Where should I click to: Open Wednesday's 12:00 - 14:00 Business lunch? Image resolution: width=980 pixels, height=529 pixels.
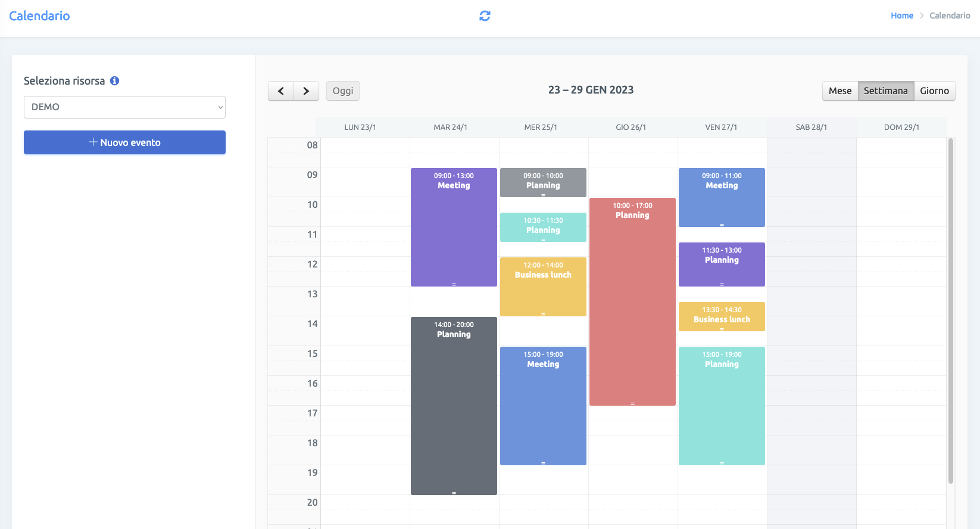tap(543, 287)
